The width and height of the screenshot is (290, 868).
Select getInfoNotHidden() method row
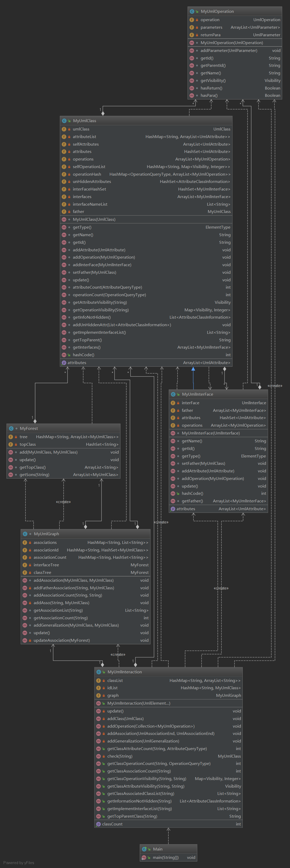click(146, 317)
